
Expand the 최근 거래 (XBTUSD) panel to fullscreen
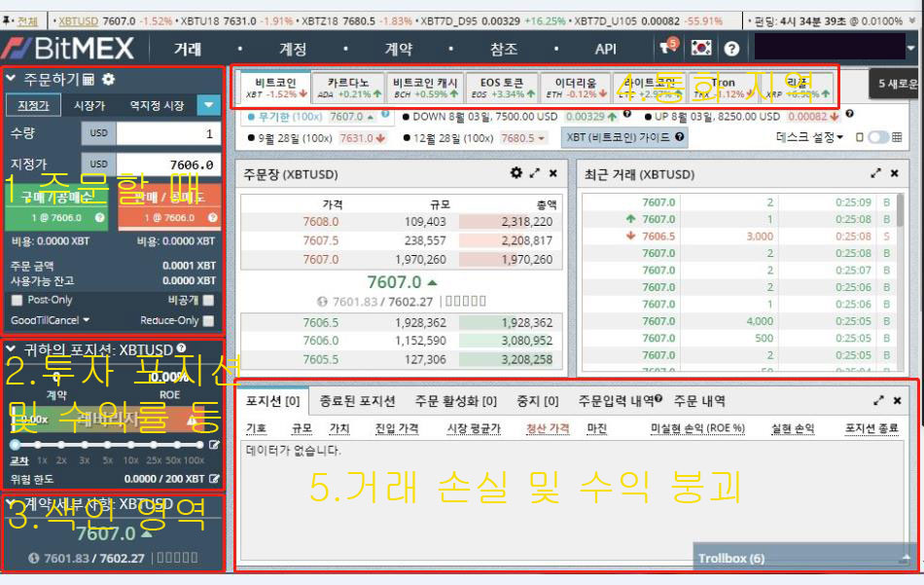coord(875,173)
